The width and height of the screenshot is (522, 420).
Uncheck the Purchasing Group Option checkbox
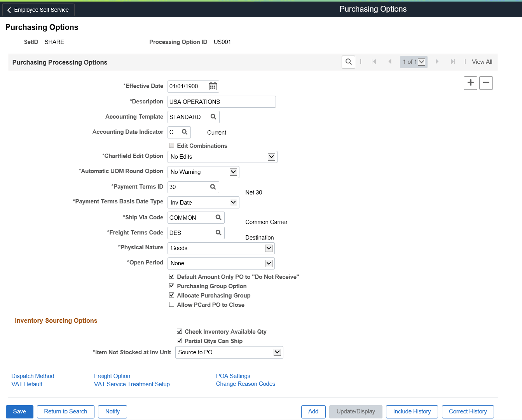(x=171, y=285)
